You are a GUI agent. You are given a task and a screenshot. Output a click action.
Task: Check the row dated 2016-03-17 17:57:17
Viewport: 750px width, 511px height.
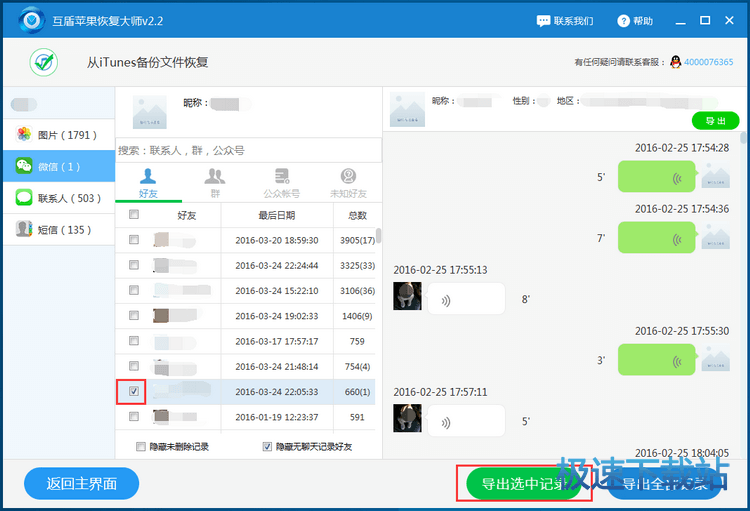[134, 341]
